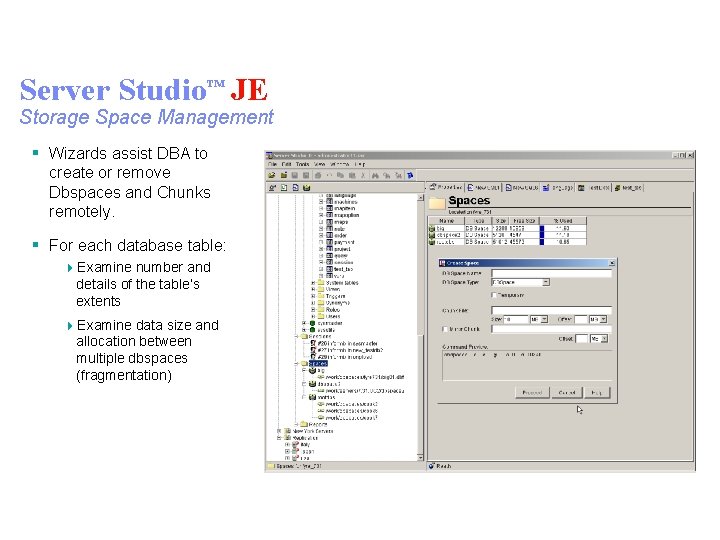Click the large Spaces folder icon in the header
The width and height of the screenshot is (720, 540).
click(437, 202)
